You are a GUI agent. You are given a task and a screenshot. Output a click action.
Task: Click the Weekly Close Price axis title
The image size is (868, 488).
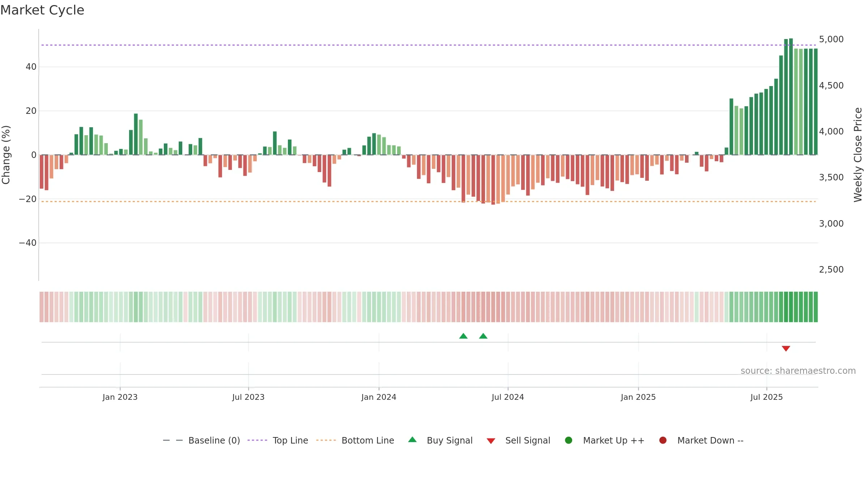tap(858, 155)
